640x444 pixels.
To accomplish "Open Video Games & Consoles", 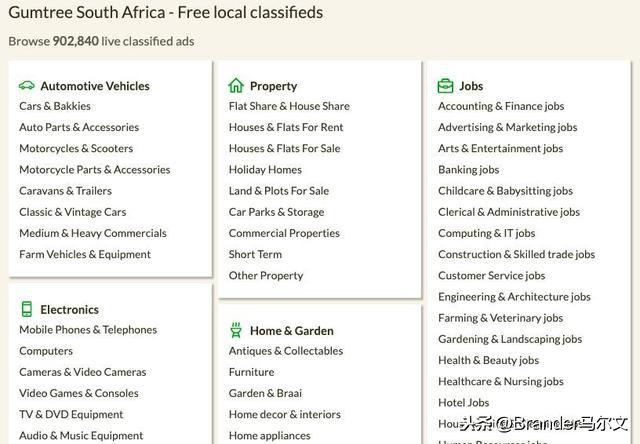I will 79,393.
